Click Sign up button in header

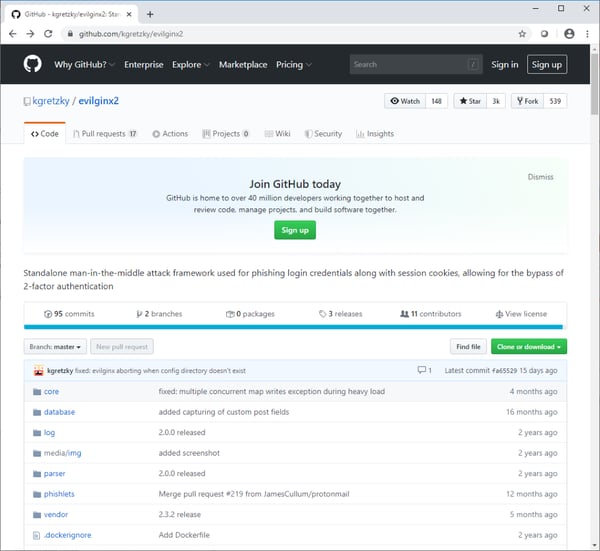(547, 64)
